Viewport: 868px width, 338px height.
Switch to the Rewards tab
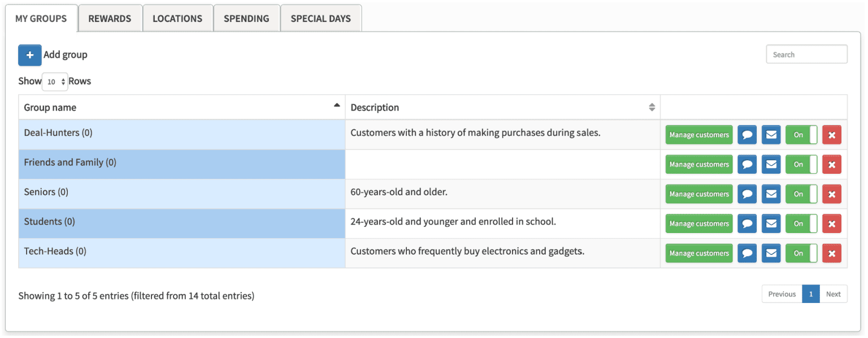(x=110, y=19)
